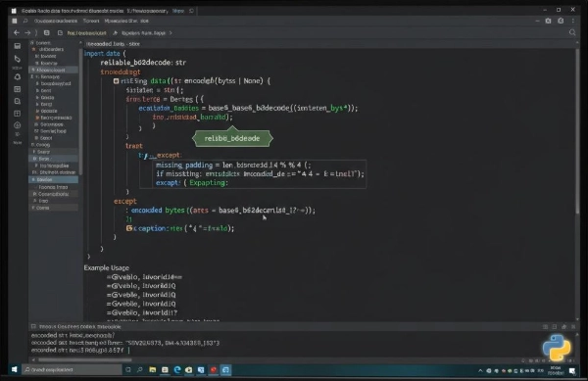This screenshot has width=588, height=381.
Task: Open the 'Torsen' menu in the menu bar
Action: tap(91, 21)
